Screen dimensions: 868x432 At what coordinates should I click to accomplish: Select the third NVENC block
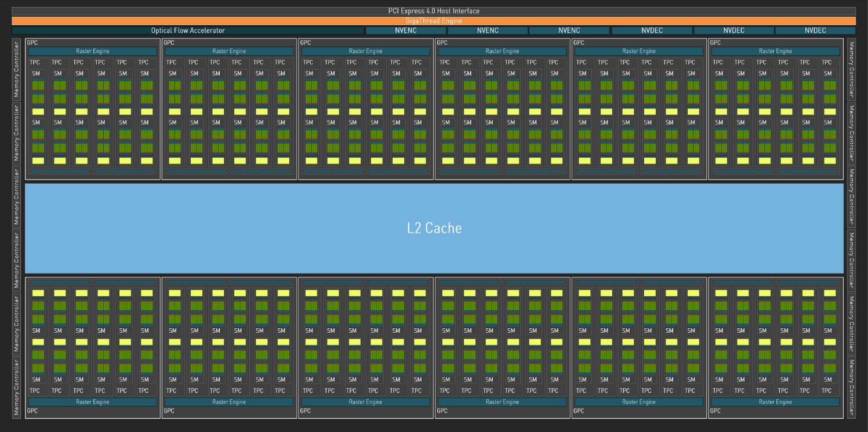pos(569,30)
